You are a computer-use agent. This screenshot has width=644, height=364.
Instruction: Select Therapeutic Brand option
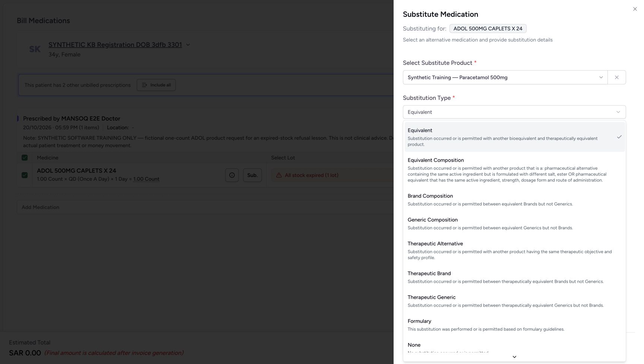[514, 277]
